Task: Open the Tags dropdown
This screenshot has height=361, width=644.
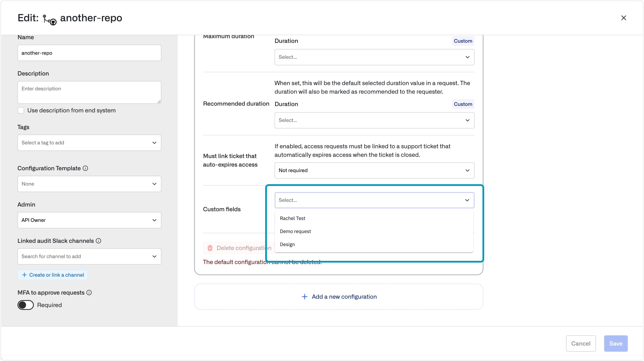Action: pyautogui.click(x=89, y=143)
